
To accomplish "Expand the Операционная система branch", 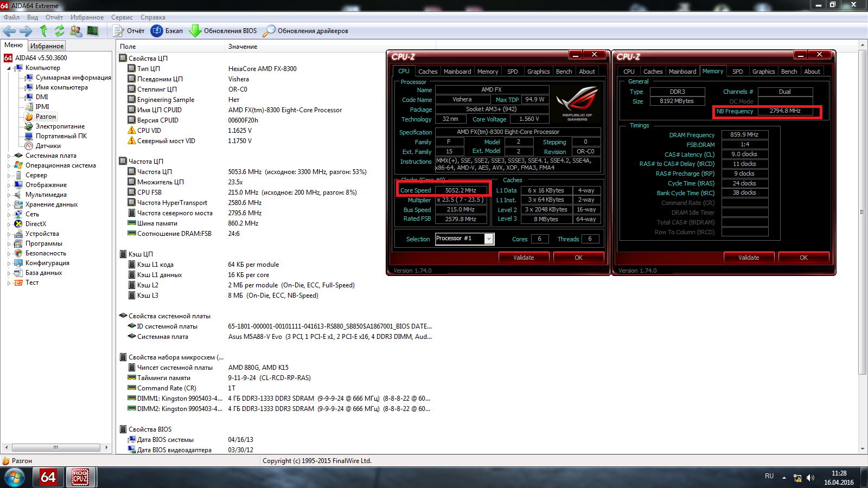I will (9, 166).
